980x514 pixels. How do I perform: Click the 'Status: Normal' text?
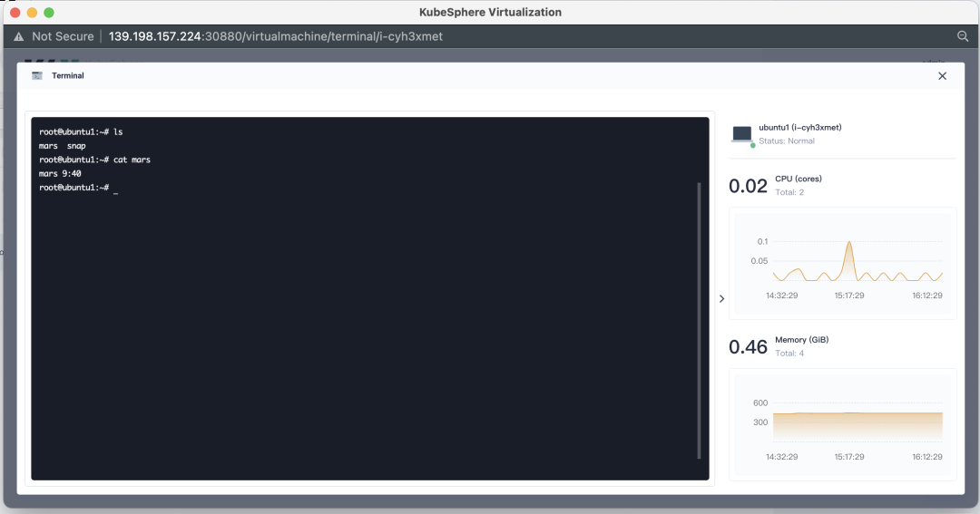click(786, 141)
